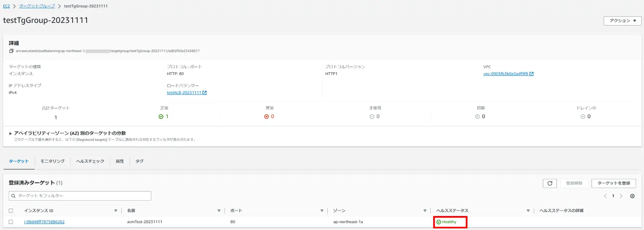Click the testTgGroup-20231111 page heading
Screen dimensions: 644x230
coord(46,20)
